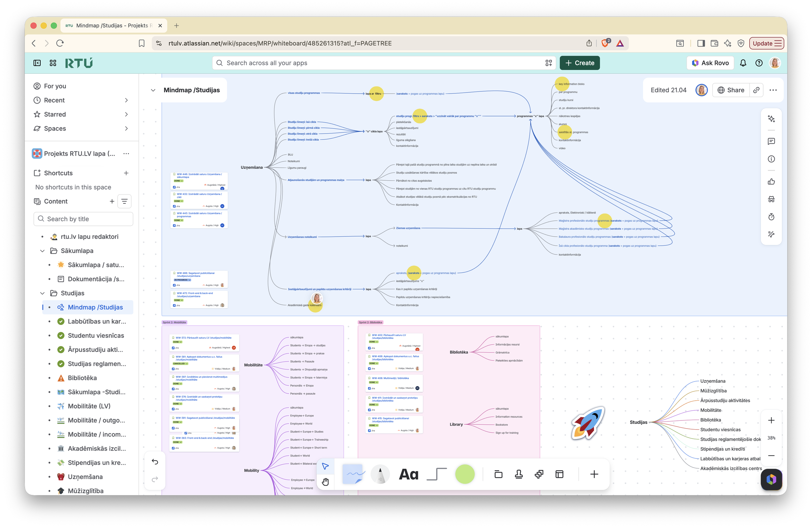Zoom in with the plus zoom control
Image resolution: width=812 pixels, height=528 pixels.
pyautogui.click(x=771, y=420)
